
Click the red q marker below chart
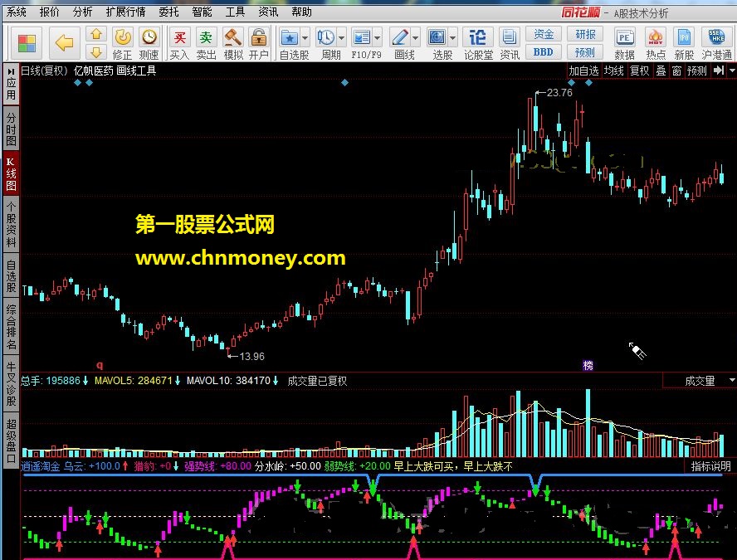click(x=100, y=364)
